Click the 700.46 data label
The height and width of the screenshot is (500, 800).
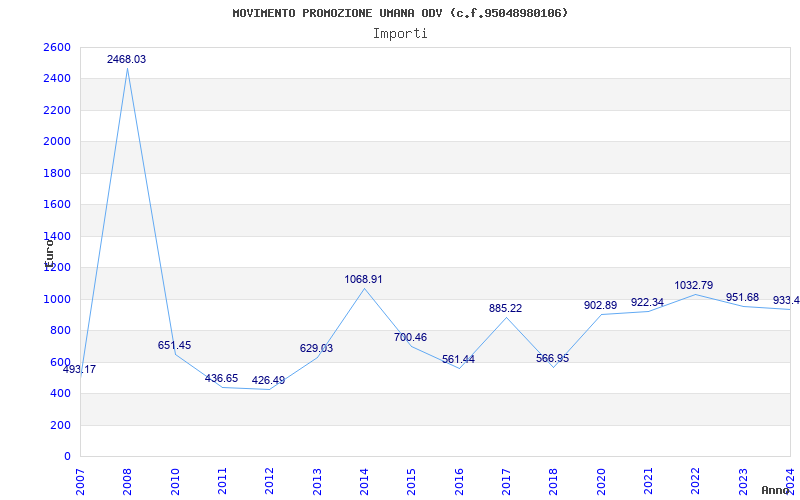pyautogui.click(x=410, y=337)
